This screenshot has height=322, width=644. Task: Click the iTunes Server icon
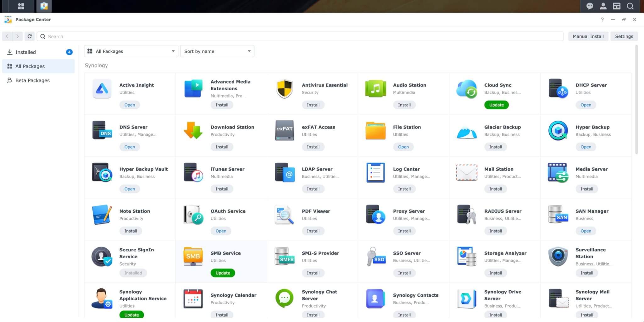(x=193, y=172)
